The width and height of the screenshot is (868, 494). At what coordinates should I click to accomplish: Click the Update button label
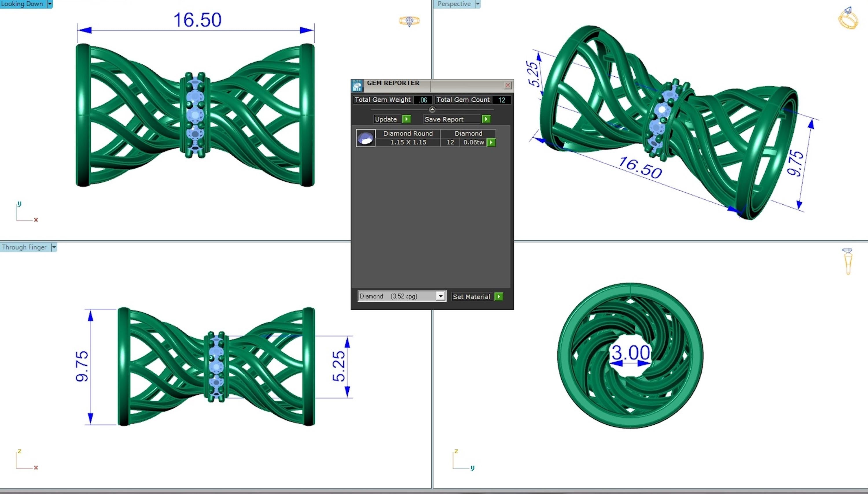click(x=386, y=119)
